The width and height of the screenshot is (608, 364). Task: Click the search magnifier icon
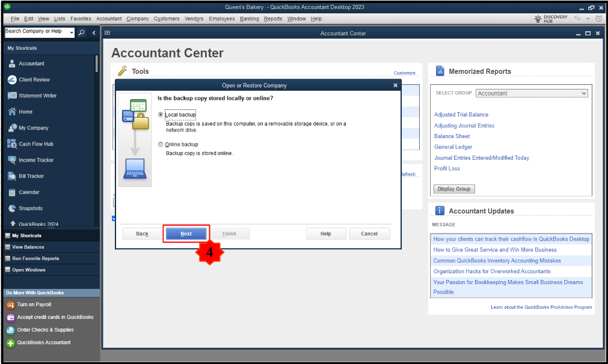pos(81,32)
